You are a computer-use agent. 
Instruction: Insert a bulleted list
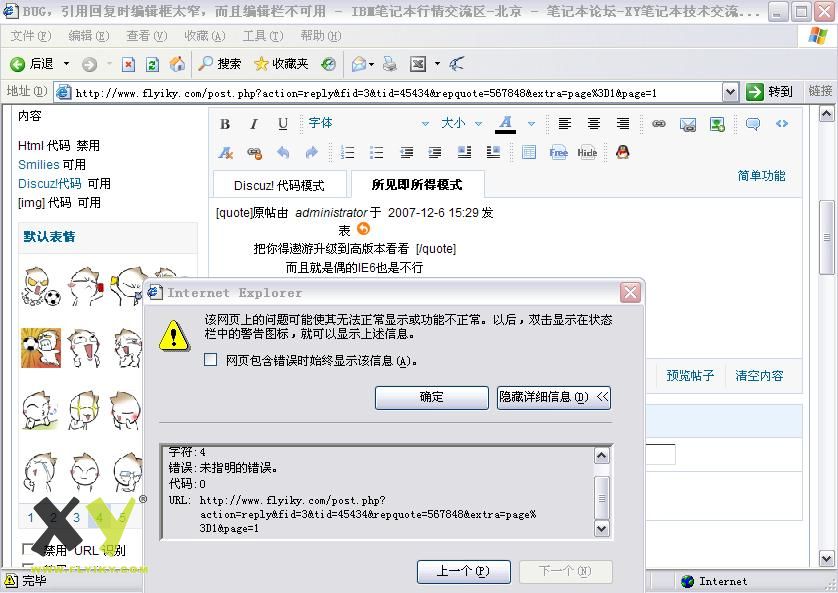[x=376, y=153]
